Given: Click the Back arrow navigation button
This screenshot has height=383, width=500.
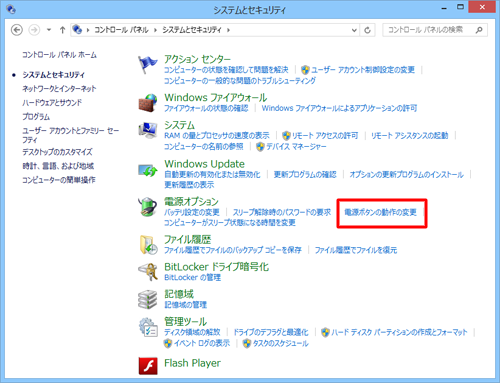Looking at the screenshot, I should 17,30.
